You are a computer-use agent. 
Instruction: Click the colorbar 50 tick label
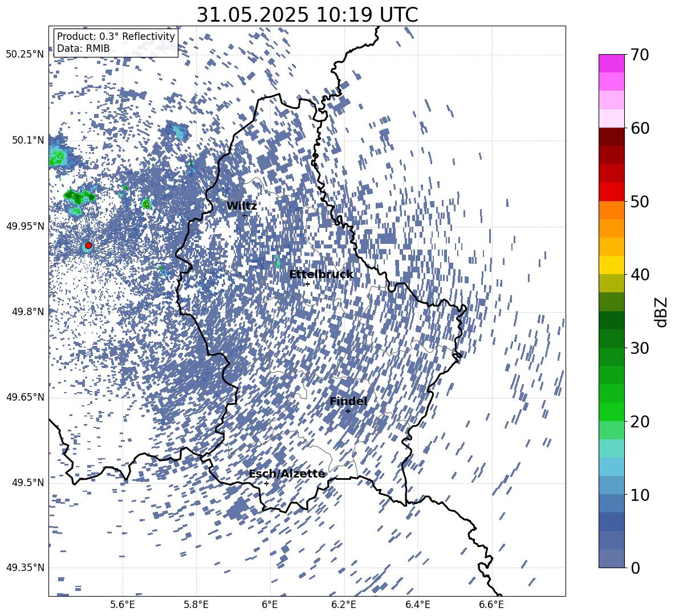(640, 201)
